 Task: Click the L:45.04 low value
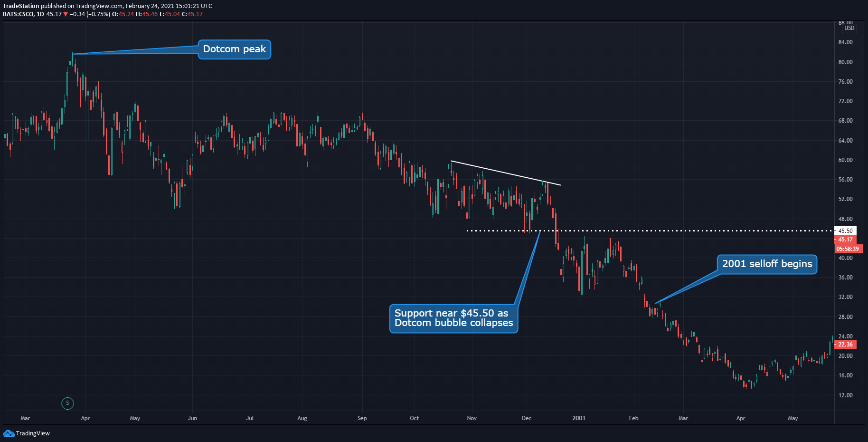click(170, 14)
